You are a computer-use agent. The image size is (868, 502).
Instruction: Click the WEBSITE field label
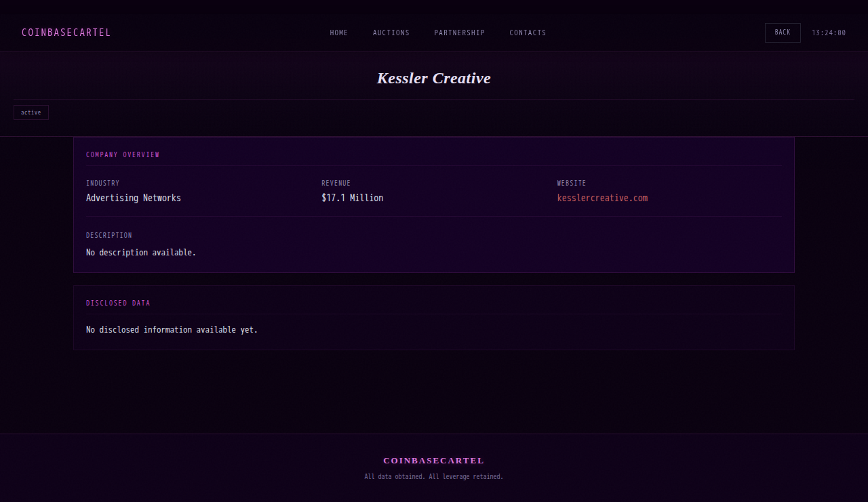coord(572,183)
